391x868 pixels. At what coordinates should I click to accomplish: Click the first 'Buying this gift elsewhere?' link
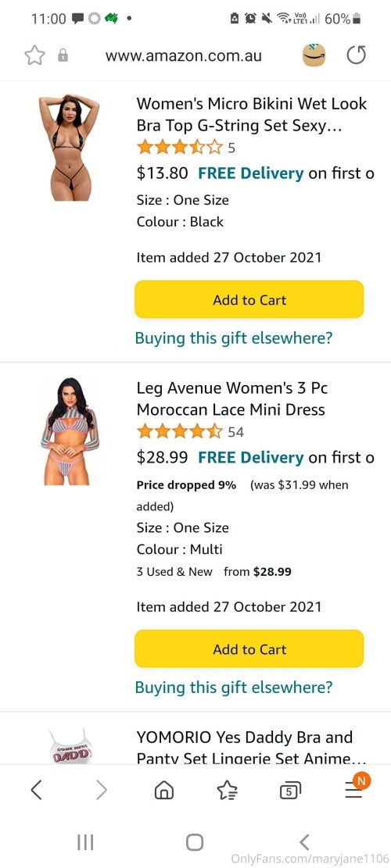pyautogui.click(x=234, y=338)
